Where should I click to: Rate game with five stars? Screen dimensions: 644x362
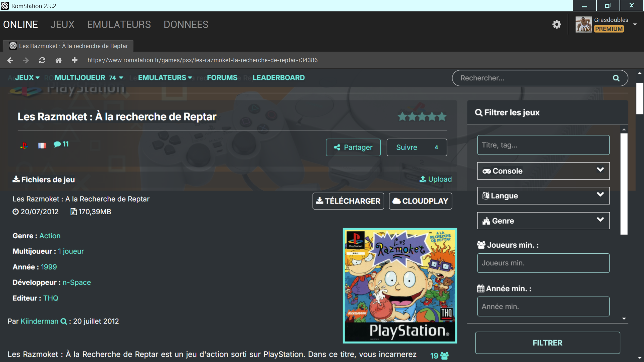click(x=442, y=117)
